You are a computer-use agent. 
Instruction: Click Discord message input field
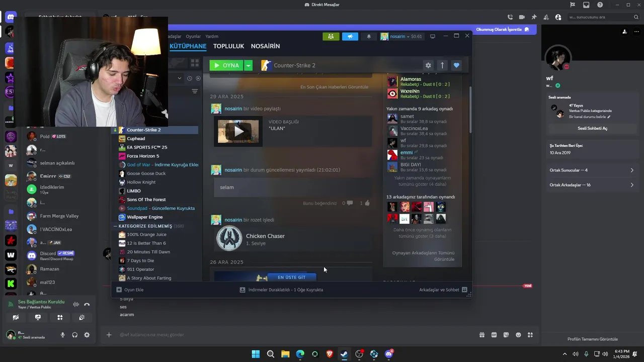(297, 335)
